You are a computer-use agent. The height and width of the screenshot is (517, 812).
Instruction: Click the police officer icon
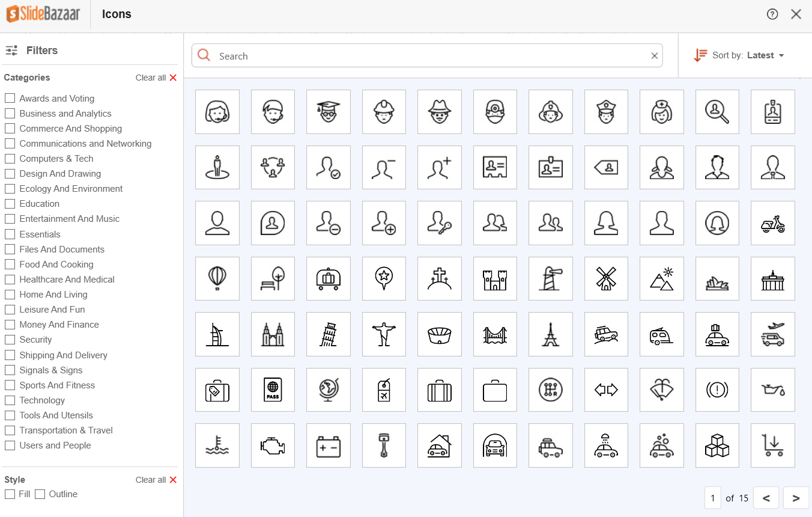606,112
